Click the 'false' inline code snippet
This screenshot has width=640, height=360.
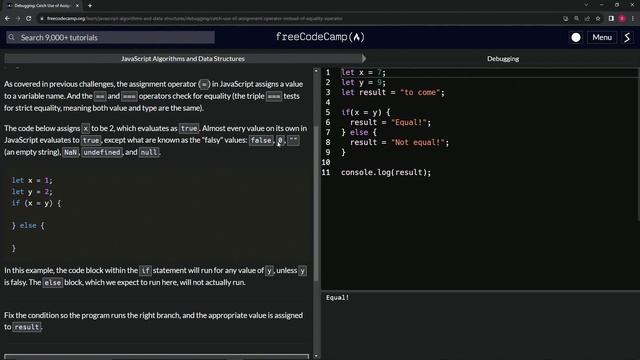(261, 140)
